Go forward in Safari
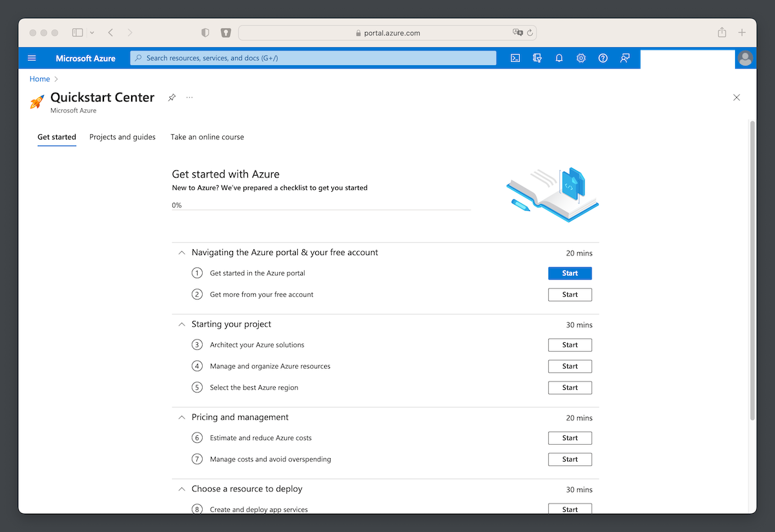The image size is (775, 532). (x=130, y=32)
